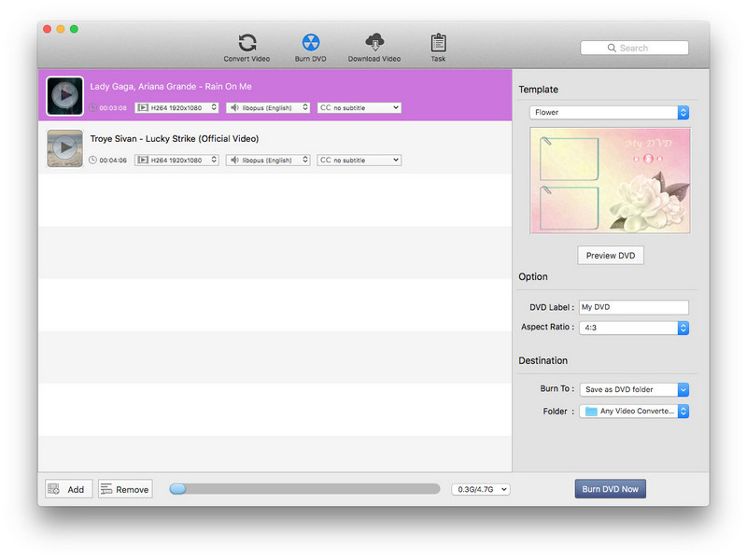The image size is (747, 560).
Task: Open audio track dropdown for Rain On Me
Action: click(x=268, y=107)
